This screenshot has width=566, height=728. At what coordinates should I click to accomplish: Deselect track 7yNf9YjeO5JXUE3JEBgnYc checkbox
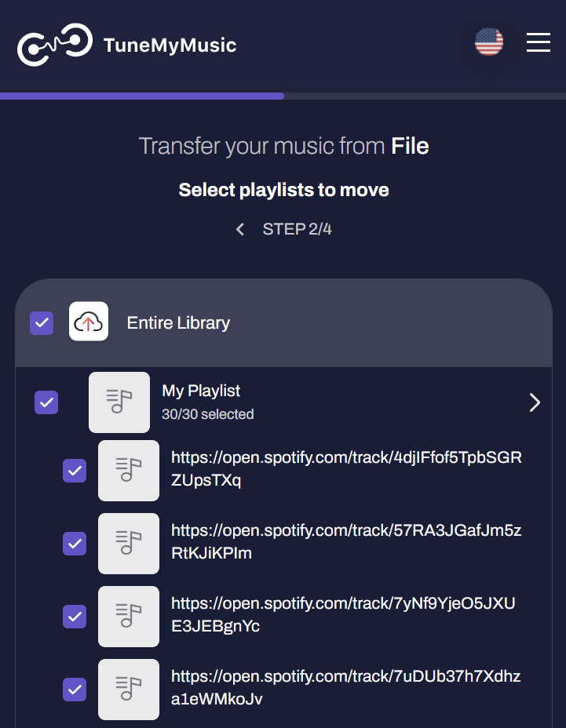point(75,617)
